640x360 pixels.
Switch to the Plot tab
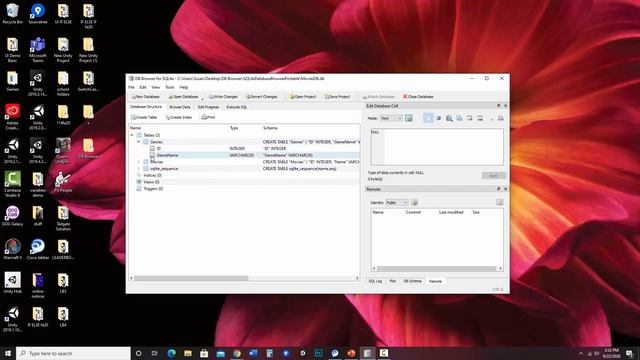click(392, 281)
